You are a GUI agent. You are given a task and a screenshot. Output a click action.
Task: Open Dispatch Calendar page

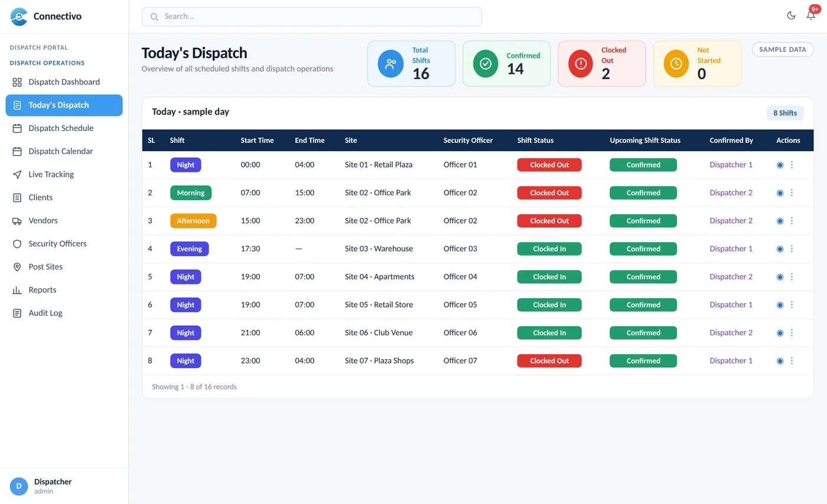[64, 152]
